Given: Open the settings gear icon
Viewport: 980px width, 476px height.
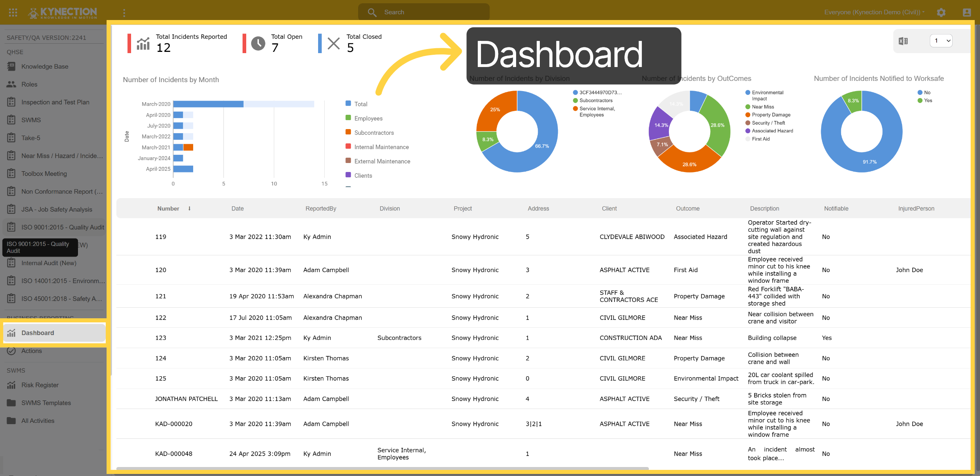Looking at the screenshot, I should coord(941,12).
